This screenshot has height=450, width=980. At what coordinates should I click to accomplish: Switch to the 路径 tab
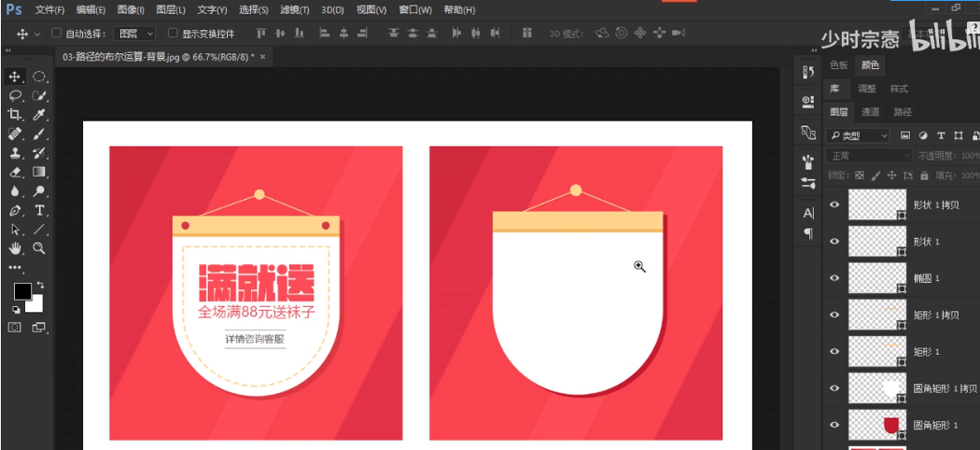coord(903,112)
